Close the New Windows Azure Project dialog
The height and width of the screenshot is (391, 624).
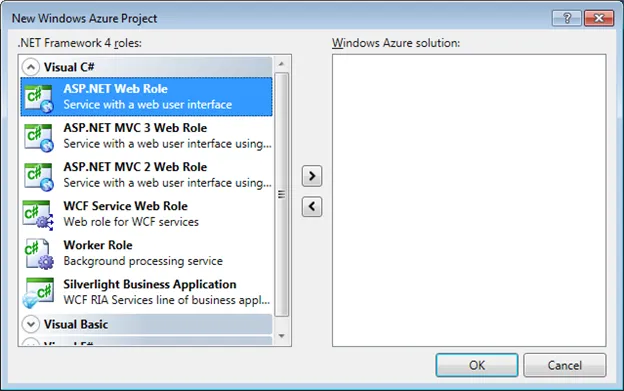coord(599,18)
